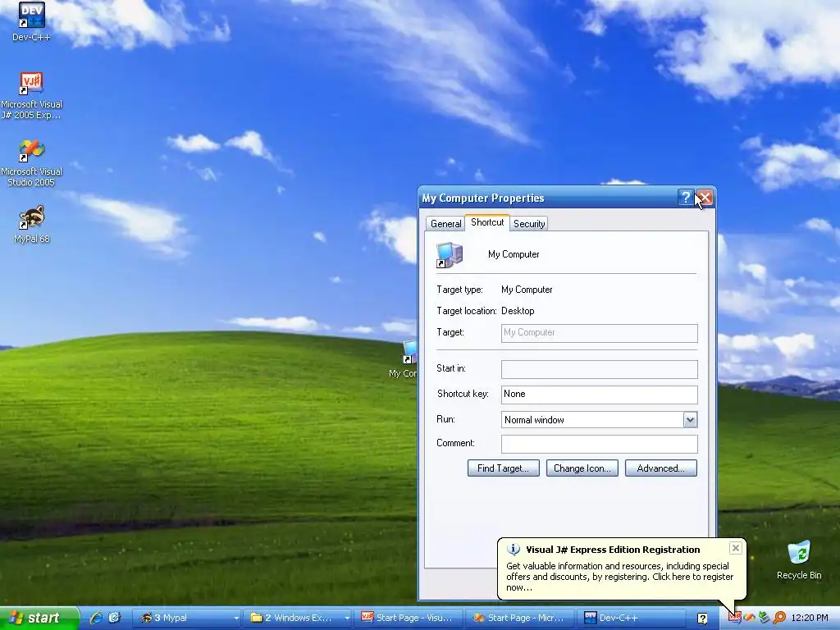Close the Visual J# registration balloon
The width and height of the screenshot is (840, 630).
tap(736, 547)
